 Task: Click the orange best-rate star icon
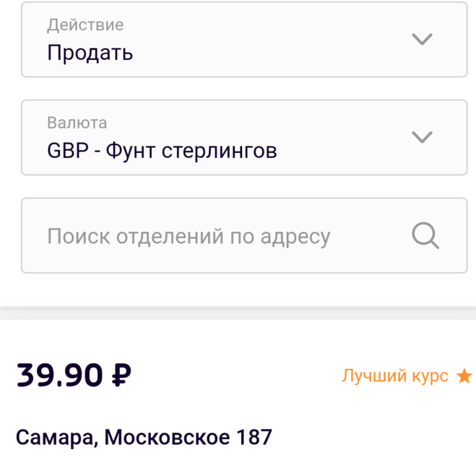coord(464,376)
